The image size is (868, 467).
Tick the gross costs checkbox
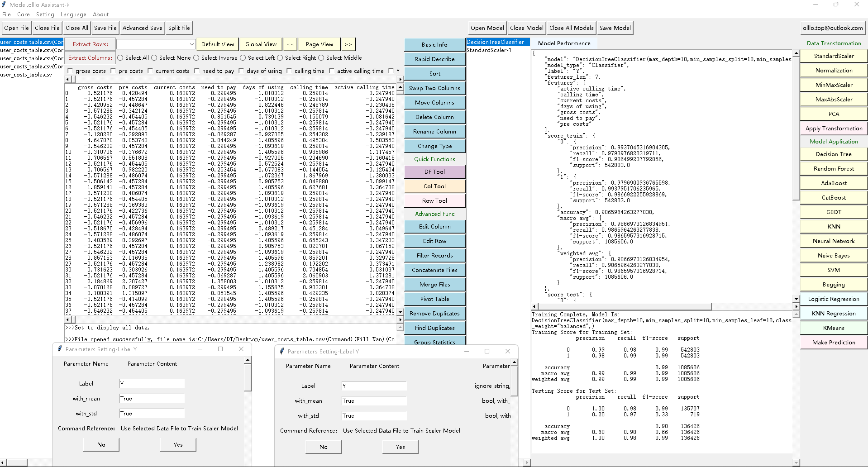pos(70,71)
